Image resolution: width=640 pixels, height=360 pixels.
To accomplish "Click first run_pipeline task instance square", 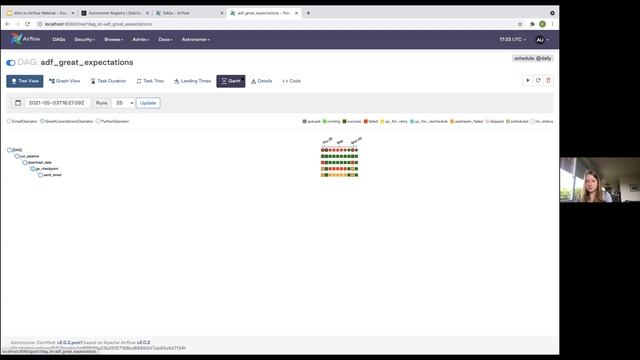I will (322, 156).
